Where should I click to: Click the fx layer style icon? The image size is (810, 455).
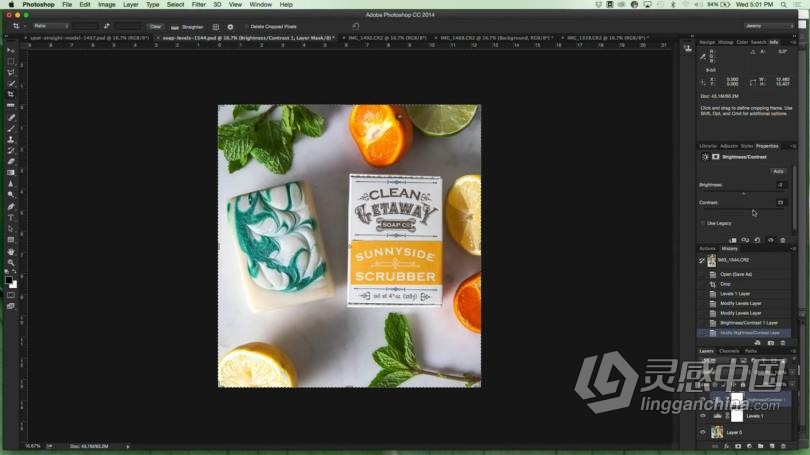click(726, 446)
